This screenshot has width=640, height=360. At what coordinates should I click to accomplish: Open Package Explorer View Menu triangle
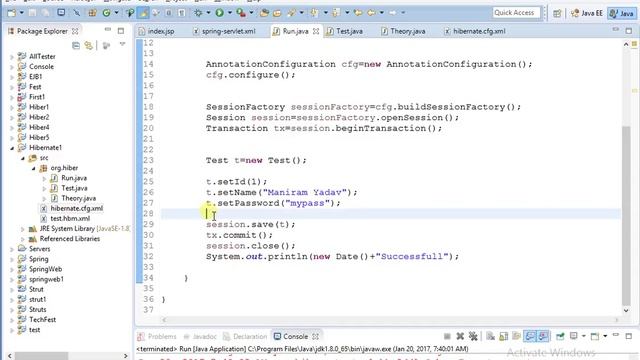pyautogui.click(x=122, y=44)
